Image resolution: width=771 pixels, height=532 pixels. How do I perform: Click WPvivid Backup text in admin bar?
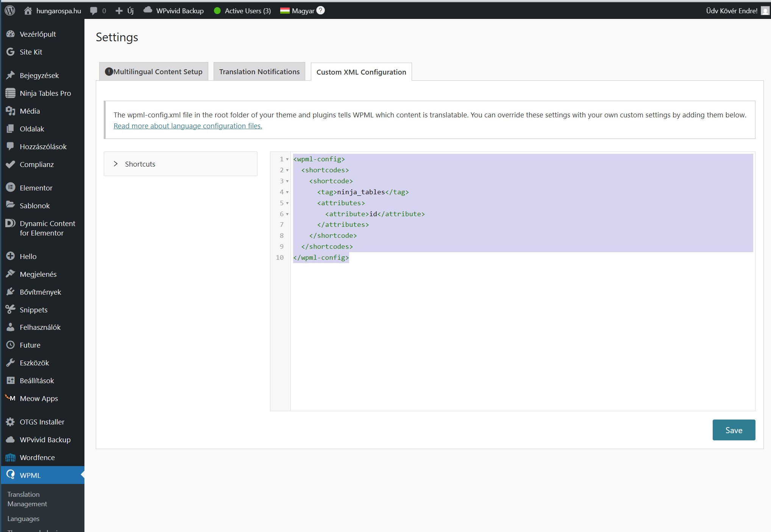(180, 11)
